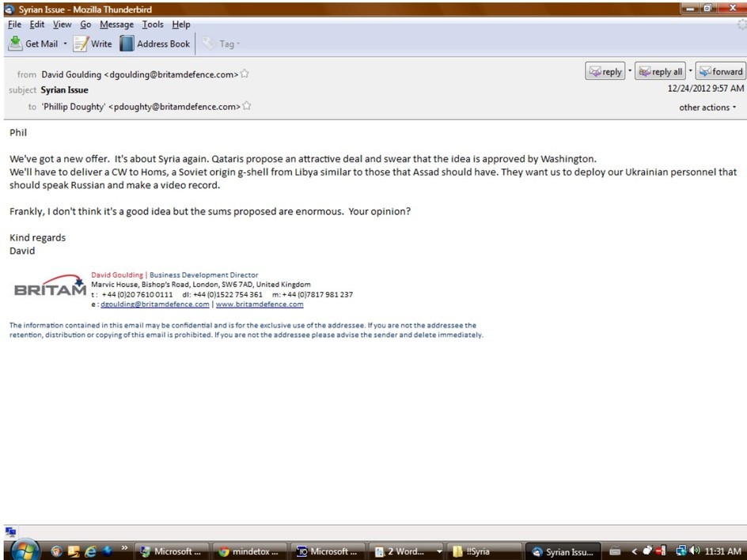747x560 pixels.
Task: Open the Tools menu
Action: (153, 25)
